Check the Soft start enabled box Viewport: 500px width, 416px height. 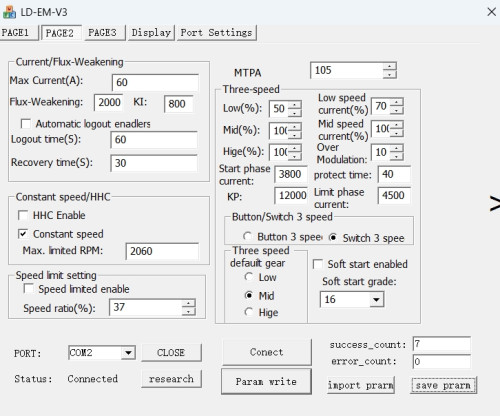pos(318,264)
